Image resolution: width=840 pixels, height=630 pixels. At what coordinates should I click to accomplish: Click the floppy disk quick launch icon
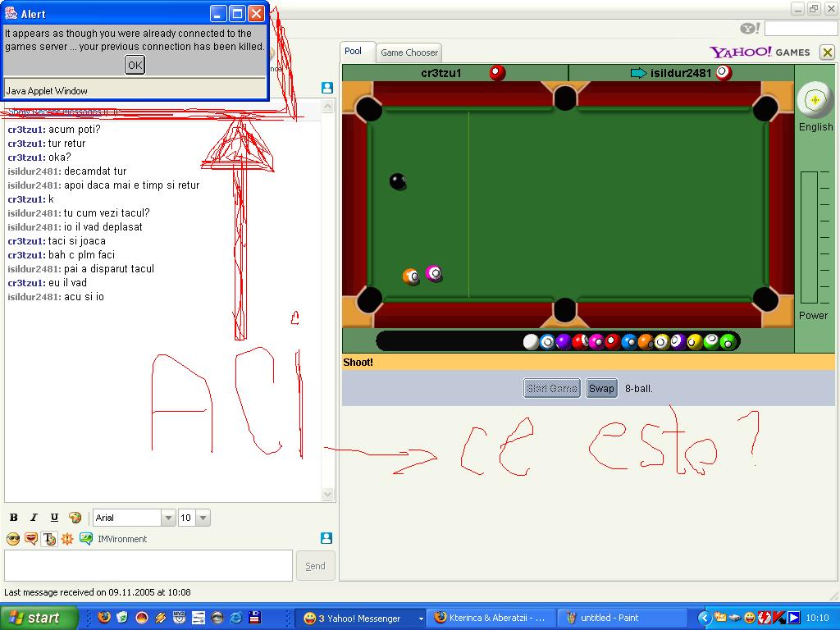tap(255, 618)
